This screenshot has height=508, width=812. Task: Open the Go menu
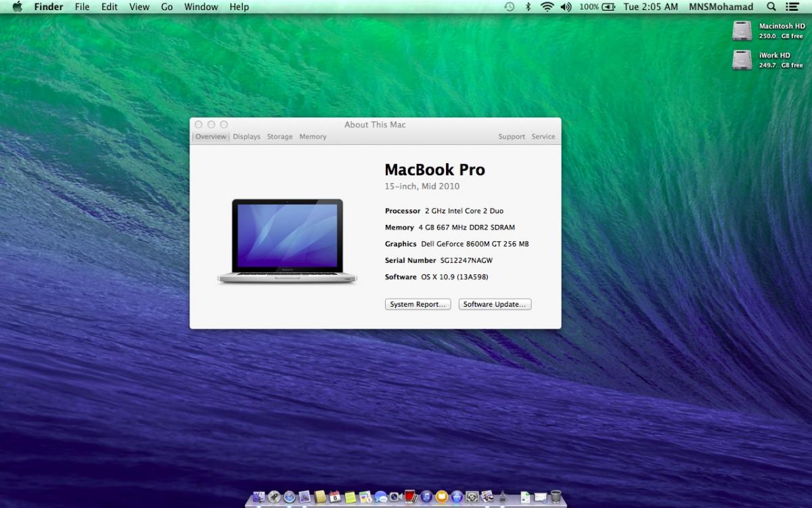coord(167,7)
